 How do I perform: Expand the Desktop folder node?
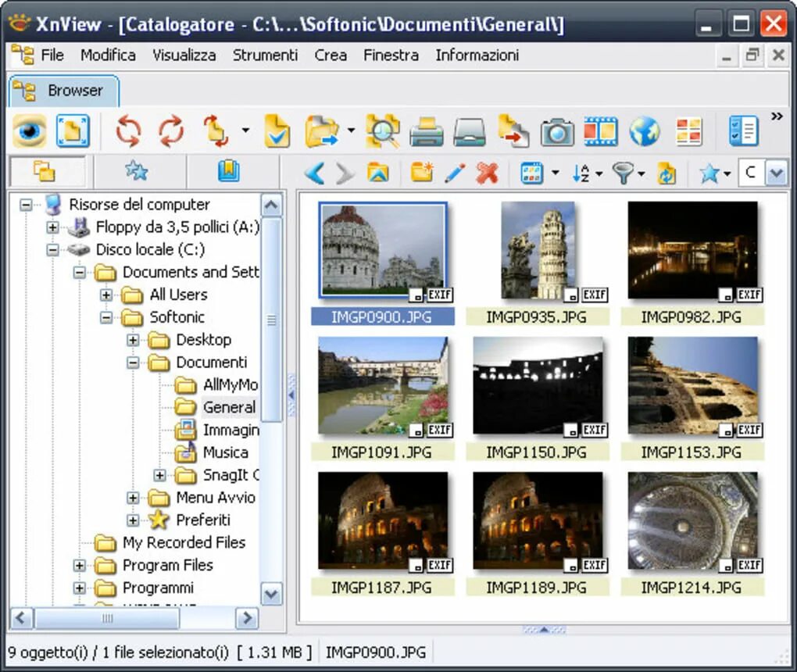coord(133,340)
